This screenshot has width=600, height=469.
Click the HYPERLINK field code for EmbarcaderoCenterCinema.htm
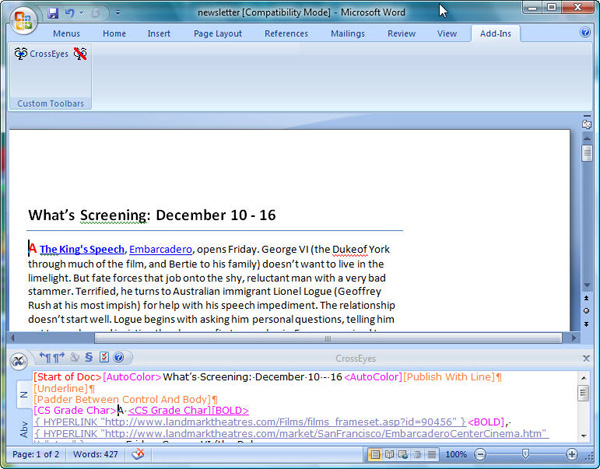pos(292,434)
